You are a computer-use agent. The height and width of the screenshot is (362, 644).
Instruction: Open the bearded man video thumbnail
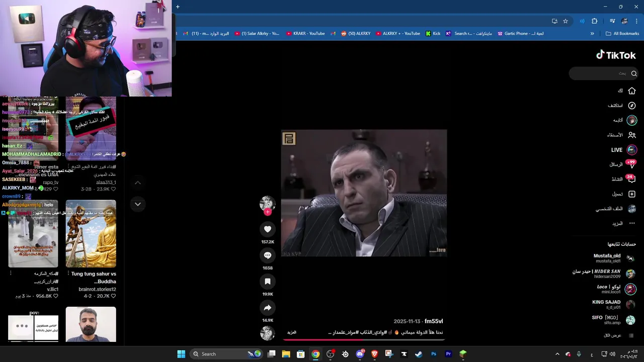point(91,324)
